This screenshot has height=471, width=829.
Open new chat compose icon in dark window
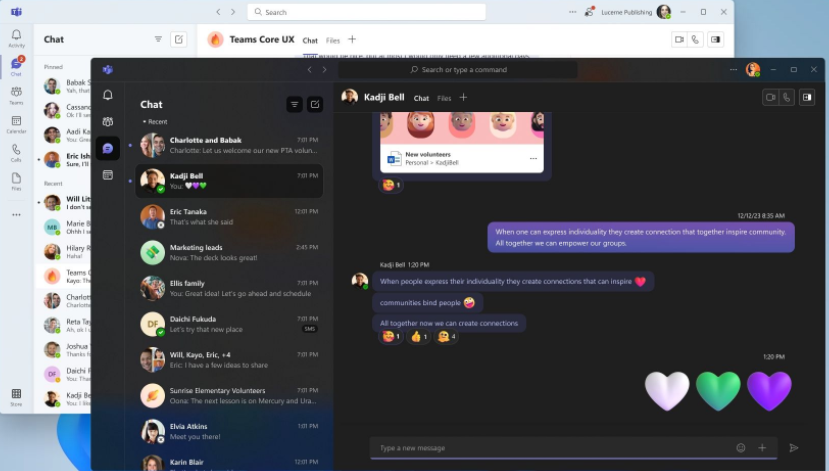(315, 104)
